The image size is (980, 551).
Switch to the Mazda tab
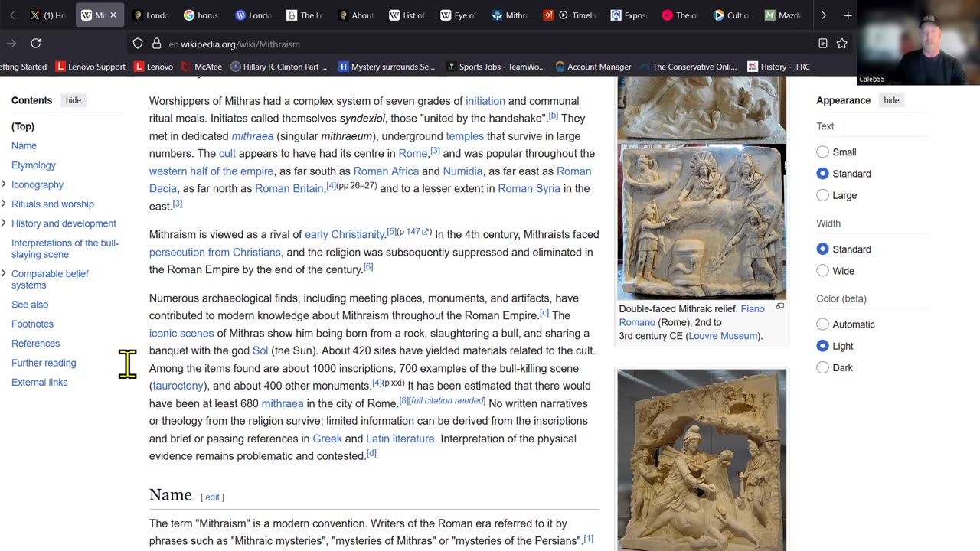click(x=783, y=15)
